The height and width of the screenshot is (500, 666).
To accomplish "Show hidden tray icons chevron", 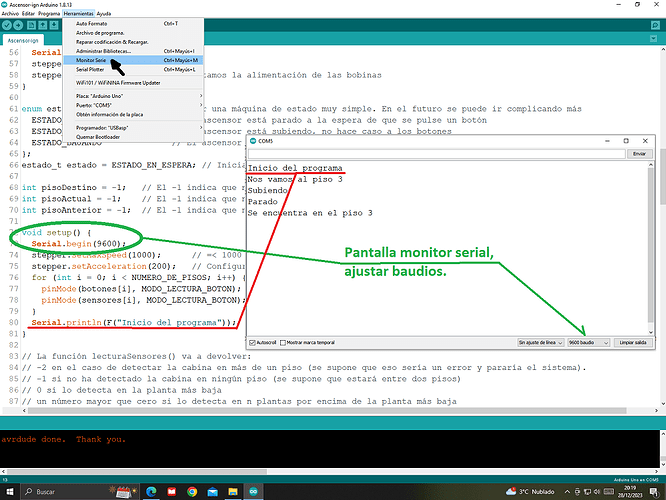I will tap(567, 492).
